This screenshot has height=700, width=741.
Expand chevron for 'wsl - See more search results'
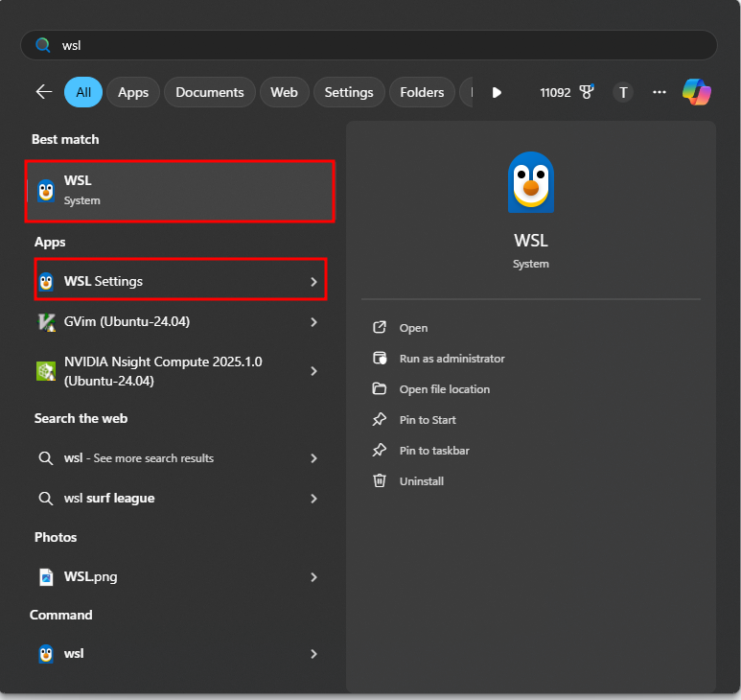tap(313, 458)
